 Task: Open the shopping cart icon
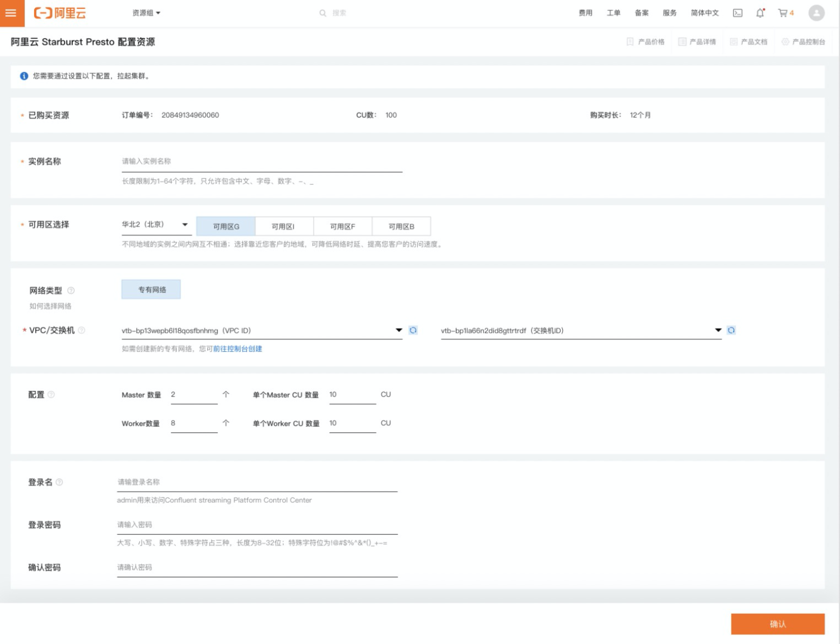point(783,13)
